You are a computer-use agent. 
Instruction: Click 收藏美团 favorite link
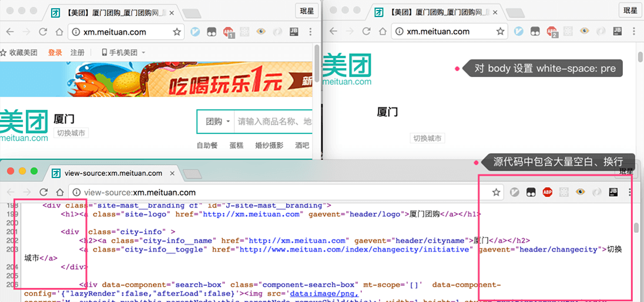19,53
